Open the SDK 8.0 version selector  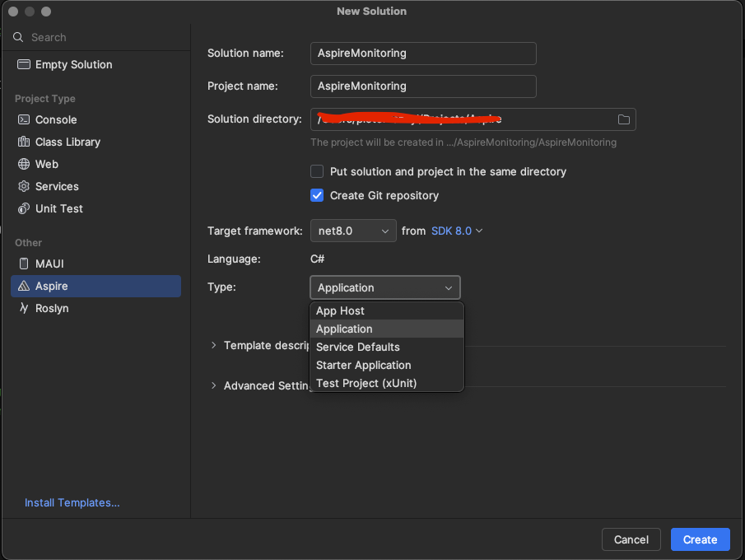[457, 231]
